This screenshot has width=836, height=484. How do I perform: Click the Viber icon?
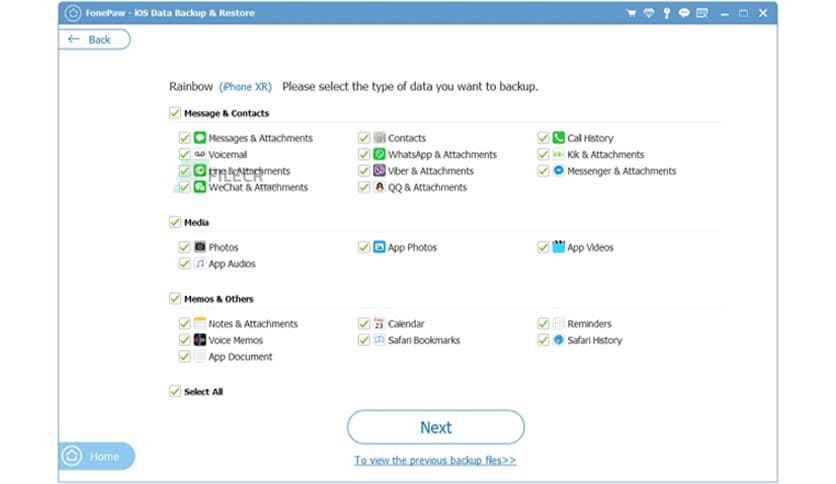(379, 171)
